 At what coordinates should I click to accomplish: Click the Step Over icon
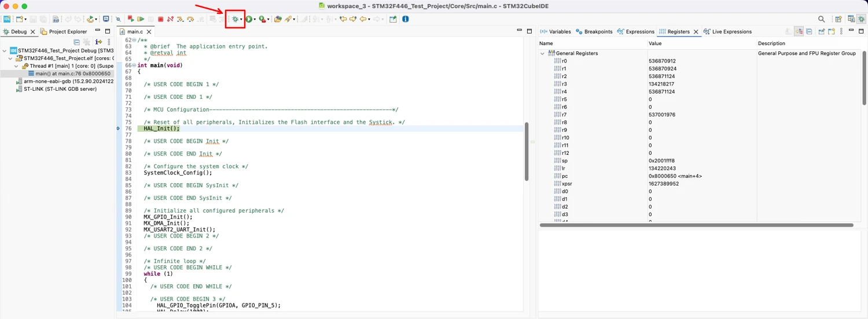[190, 19]
